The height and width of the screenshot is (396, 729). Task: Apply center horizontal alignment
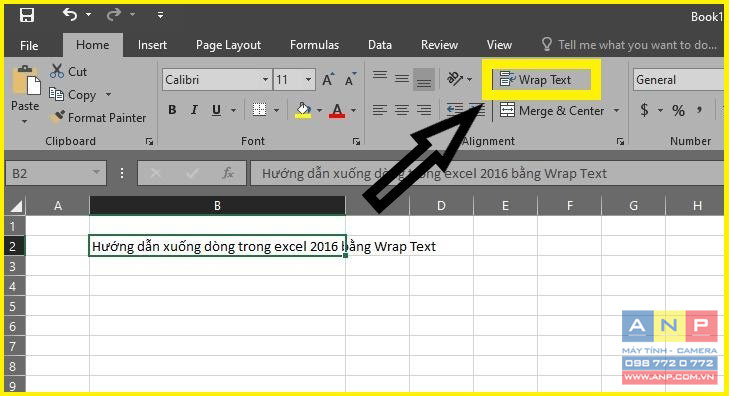coord(402,110)
